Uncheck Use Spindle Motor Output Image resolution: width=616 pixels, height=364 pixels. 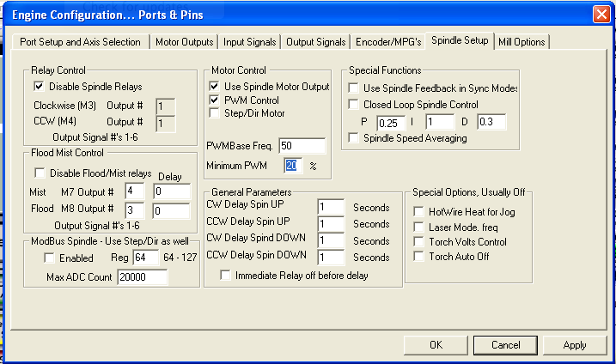214,87
